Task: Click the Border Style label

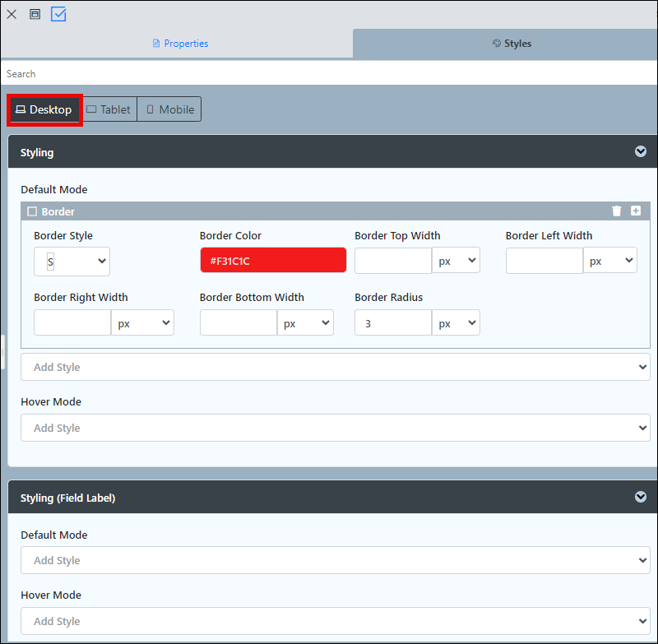Action: point(63,236)
